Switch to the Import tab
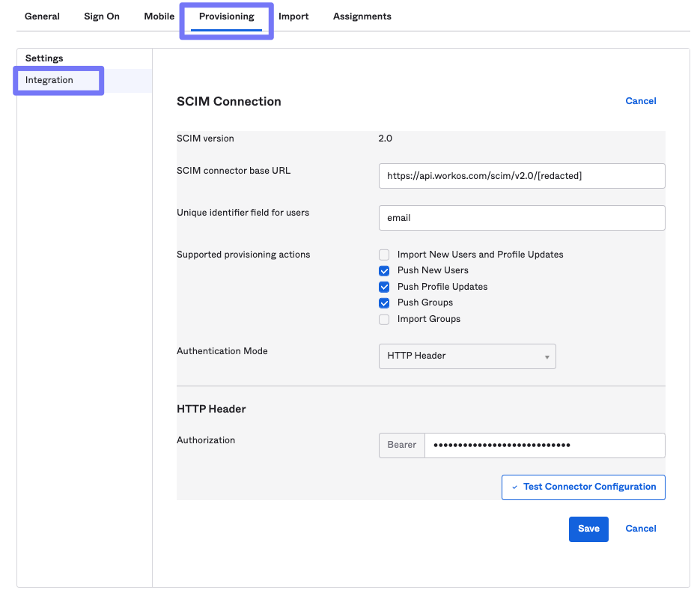Screen dimensions: 700x599 pyautogui.click(x=293, y=16)
